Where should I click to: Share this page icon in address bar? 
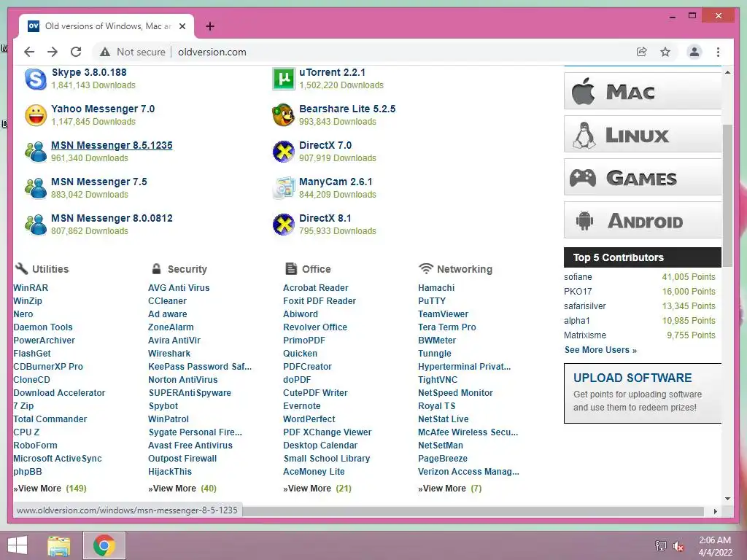coord(642,52)
